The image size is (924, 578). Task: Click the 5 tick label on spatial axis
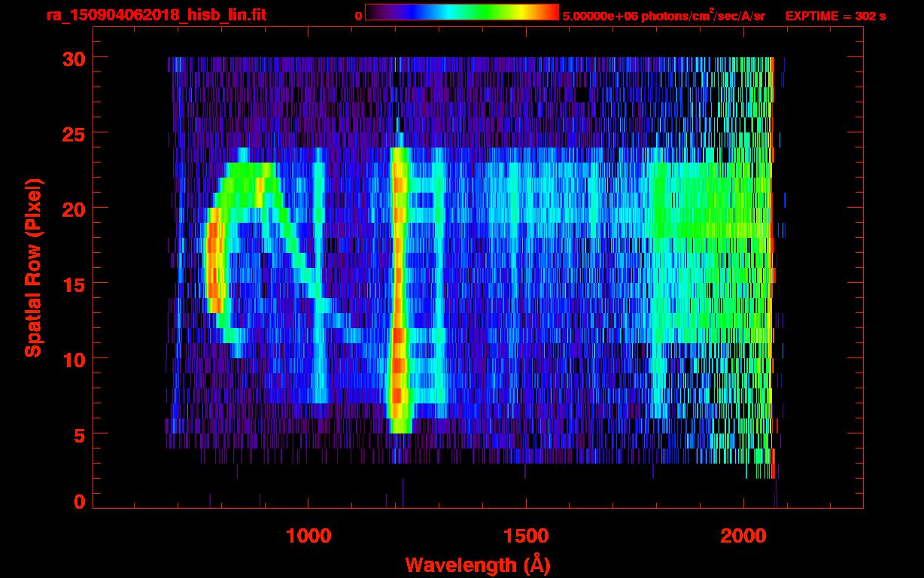(80, 434)
